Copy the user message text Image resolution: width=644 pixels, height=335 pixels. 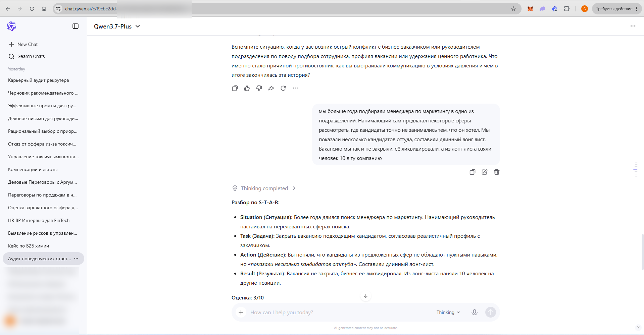pyautogui.click(x=473, y=172)
